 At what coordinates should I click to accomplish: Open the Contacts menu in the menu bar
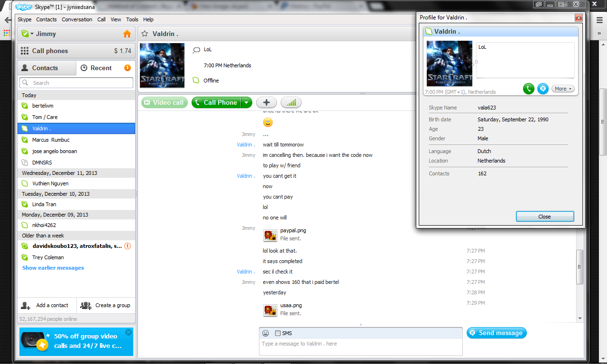coord(46,19)
